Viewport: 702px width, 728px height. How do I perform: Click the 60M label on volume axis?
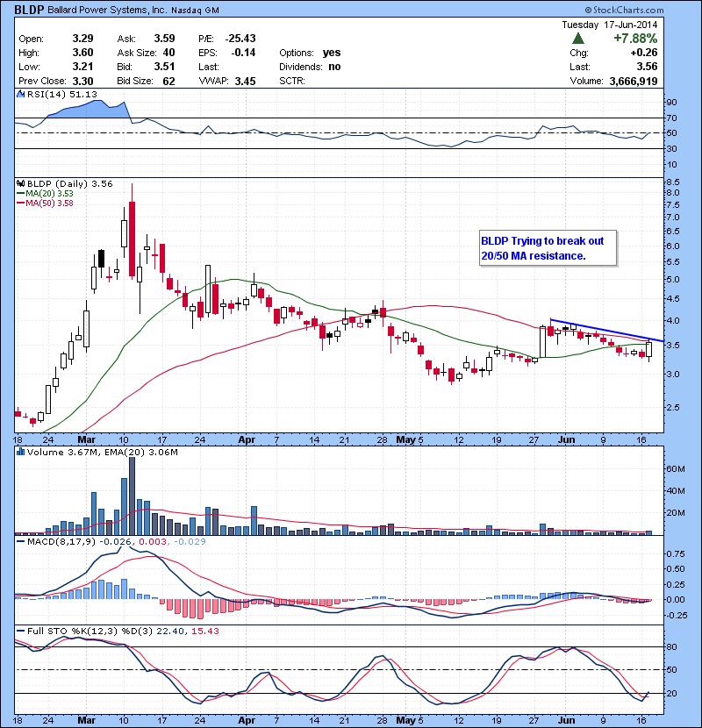[x=676, y=469]
